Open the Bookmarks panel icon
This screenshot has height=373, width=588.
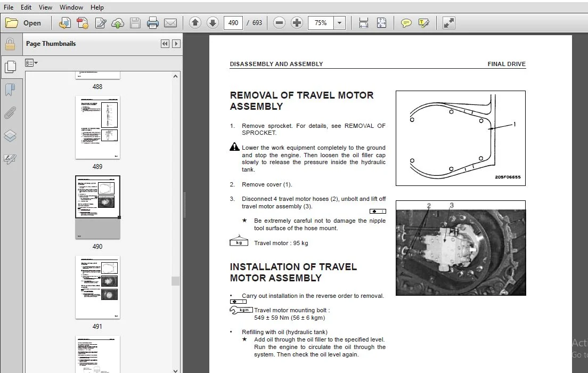[x=10, y=90]
